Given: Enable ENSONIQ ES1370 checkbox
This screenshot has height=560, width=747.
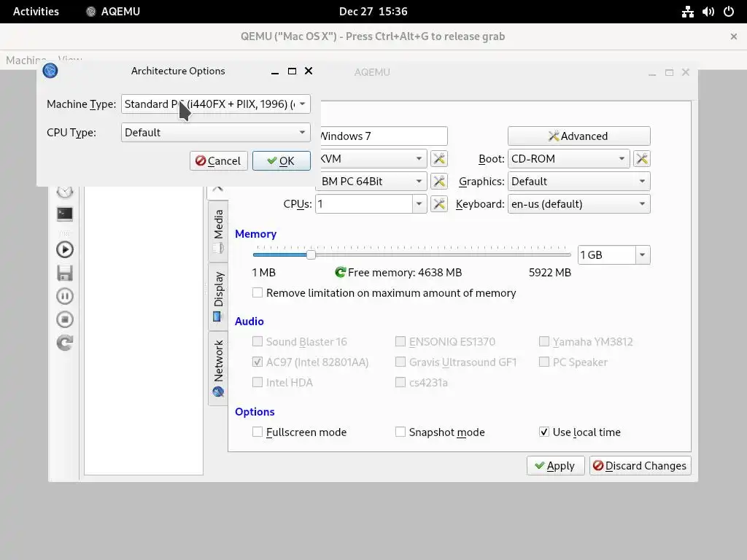Looking at the screenshot, I should coord(400,341).
